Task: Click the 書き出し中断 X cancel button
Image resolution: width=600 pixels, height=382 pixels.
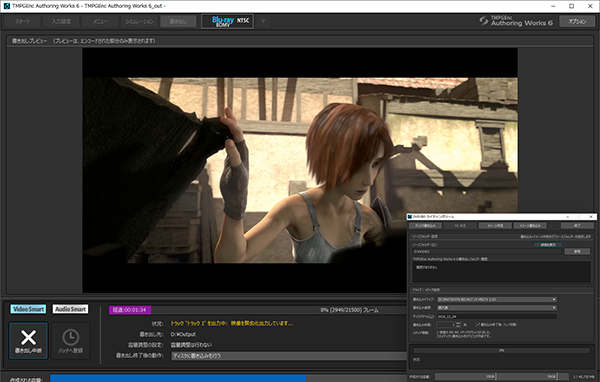Action: (x=28, y=341)
